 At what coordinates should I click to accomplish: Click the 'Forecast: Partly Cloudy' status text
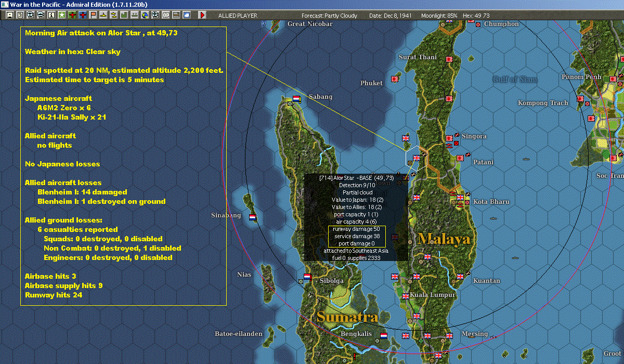330,16
